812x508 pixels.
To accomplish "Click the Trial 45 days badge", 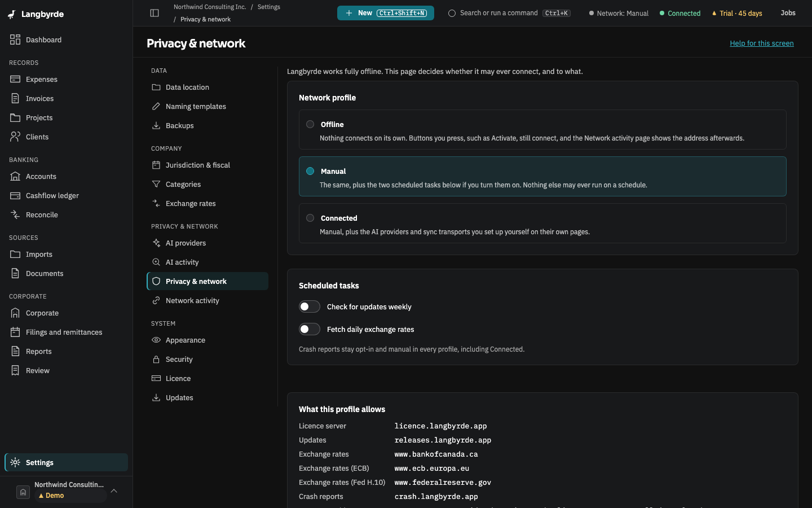I will 737,13.
